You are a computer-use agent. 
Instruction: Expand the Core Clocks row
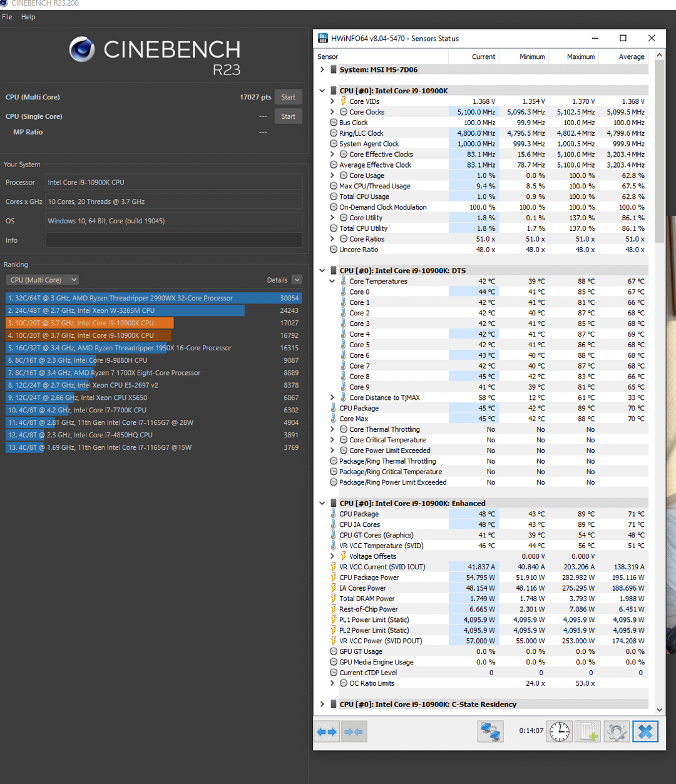[x=332, y=112]
